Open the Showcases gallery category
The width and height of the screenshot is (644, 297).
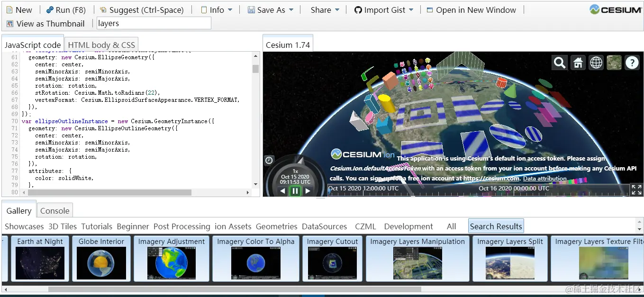24,226
